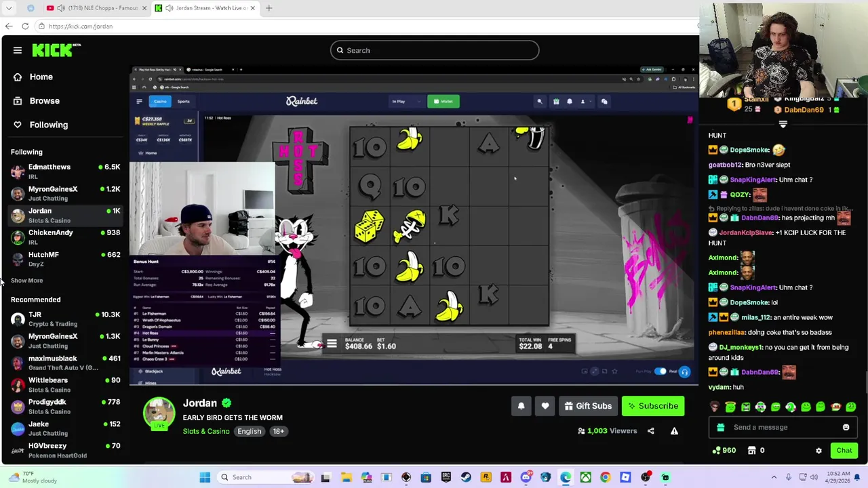
Task: Open the browser tab search dropdown
Action: 9,8
